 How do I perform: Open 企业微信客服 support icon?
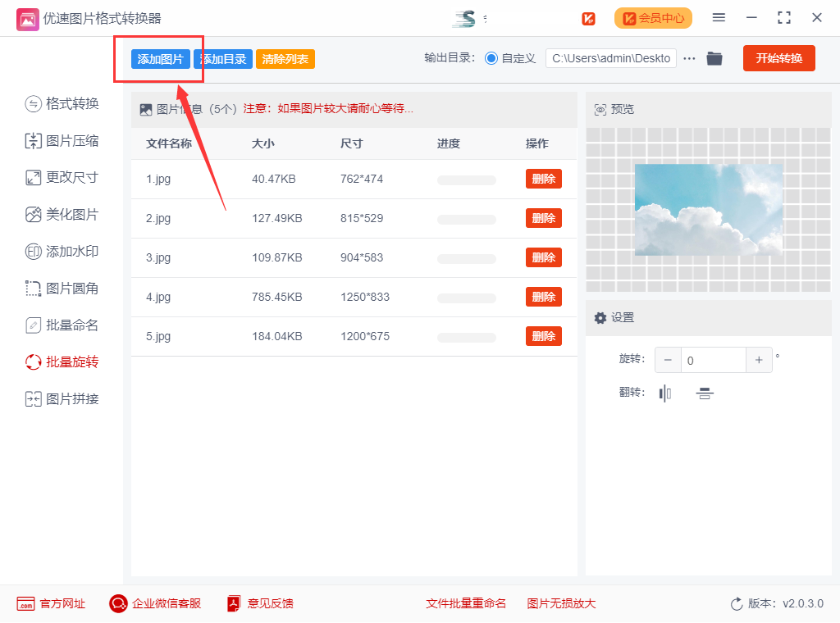click(119, 603)
